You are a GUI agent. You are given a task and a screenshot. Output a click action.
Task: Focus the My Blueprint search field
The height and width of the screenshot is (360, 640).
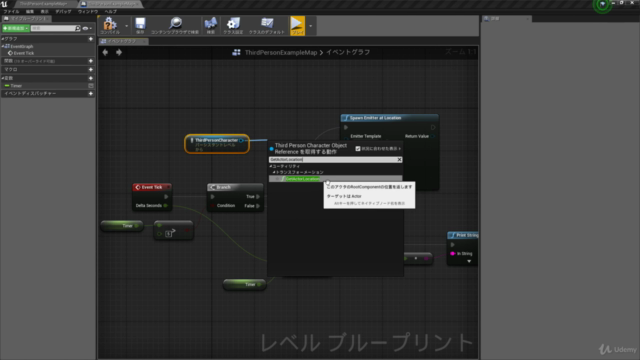53,28
